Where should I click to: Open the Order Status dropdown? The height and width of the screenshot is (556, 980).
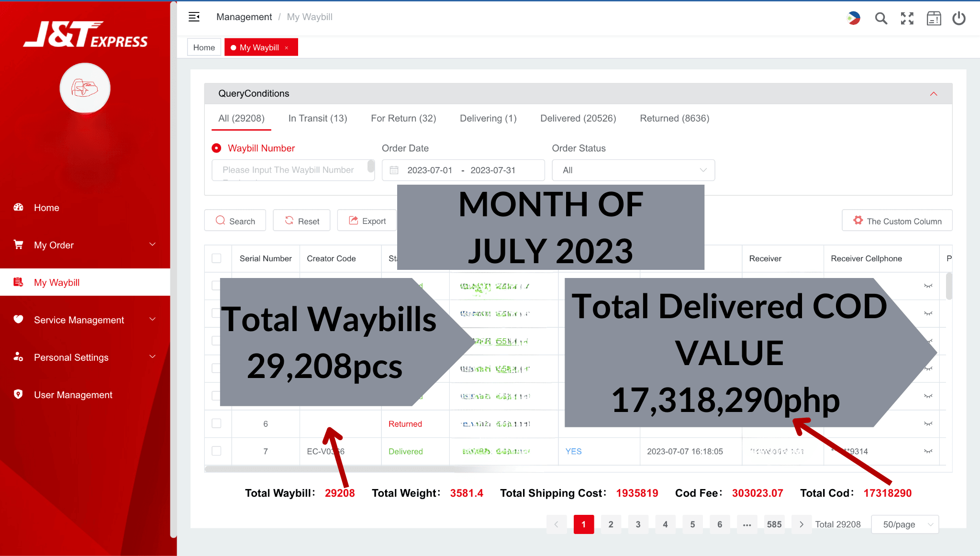[x=634, y=170]
